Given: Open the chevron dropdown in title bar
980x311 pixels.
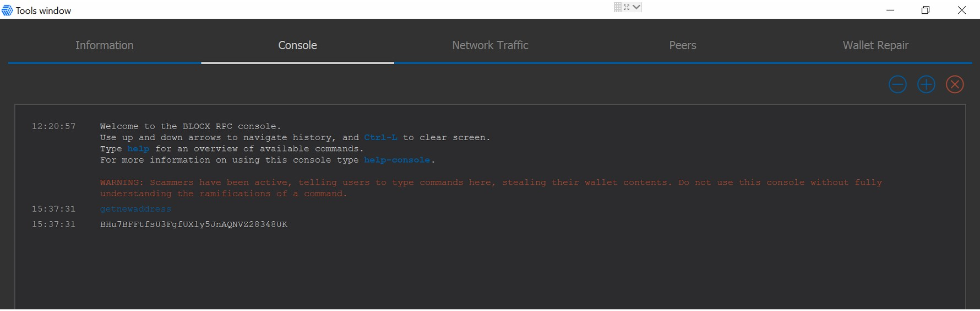Looking at the screenshot, I should pos(636,7).
